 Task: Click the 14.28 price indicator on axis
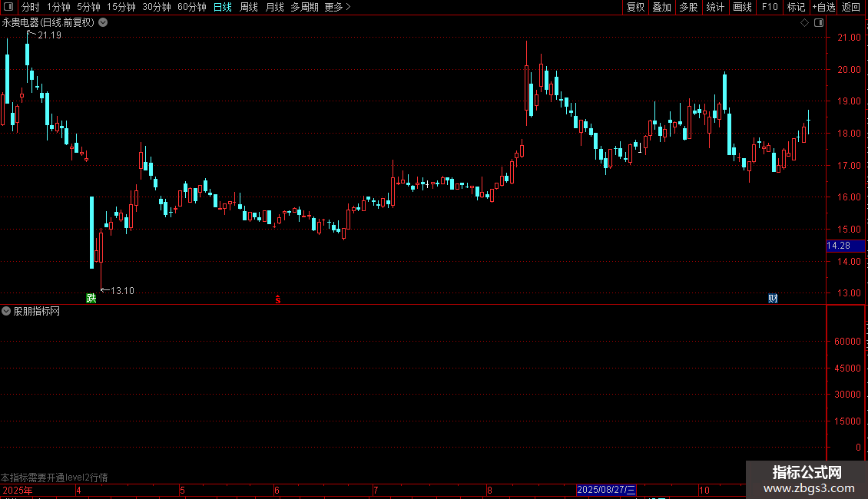click(x=845, y=246)
